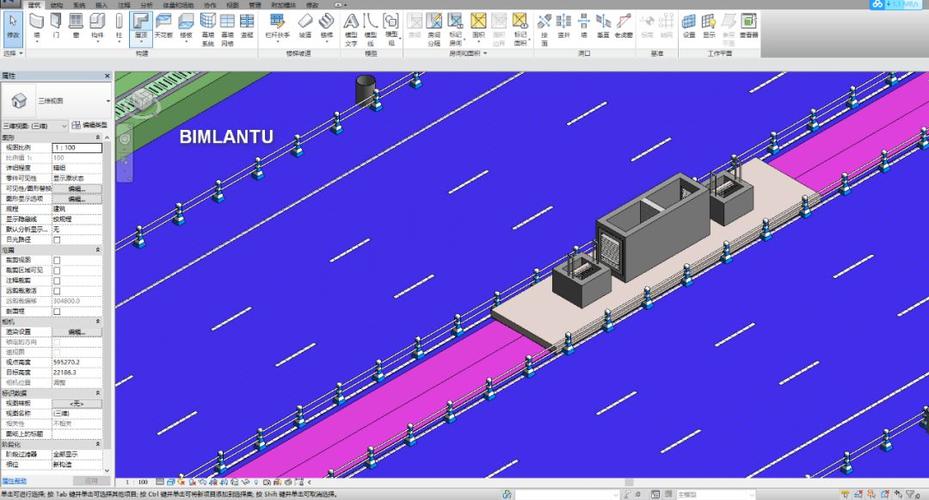Close the Properties (属性) panel
The width and height of the screenshot is (929, 500).
tap(107, 76)
